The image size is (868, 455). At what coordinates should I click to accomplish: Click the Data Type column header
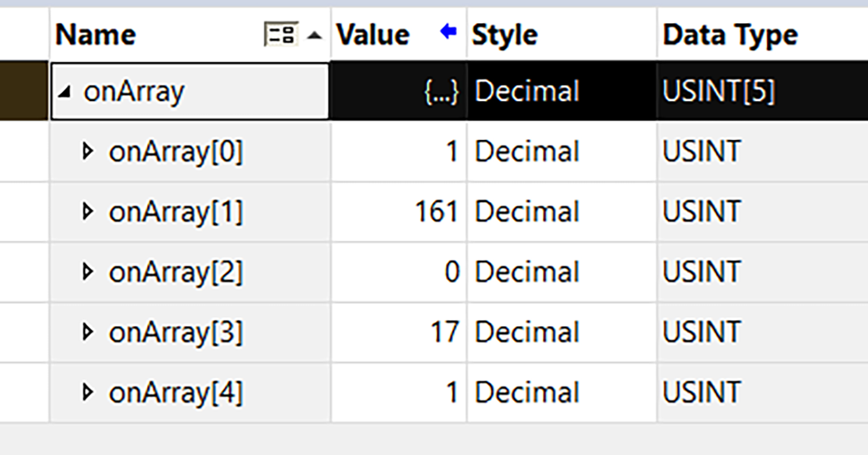pyautogui.click(x=730, y=35)
